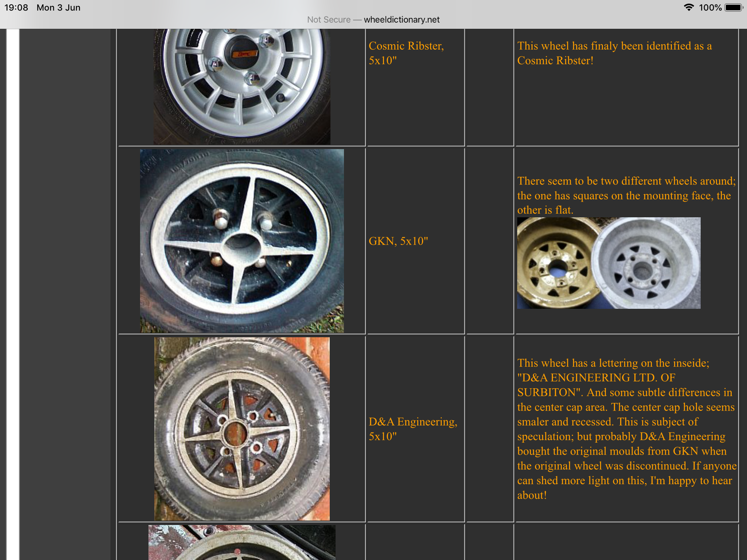The height and width of the screenshot is (560, 747).
Task: Tap the 'D&A Engineering, 5x10"' label
Action: 413,429
